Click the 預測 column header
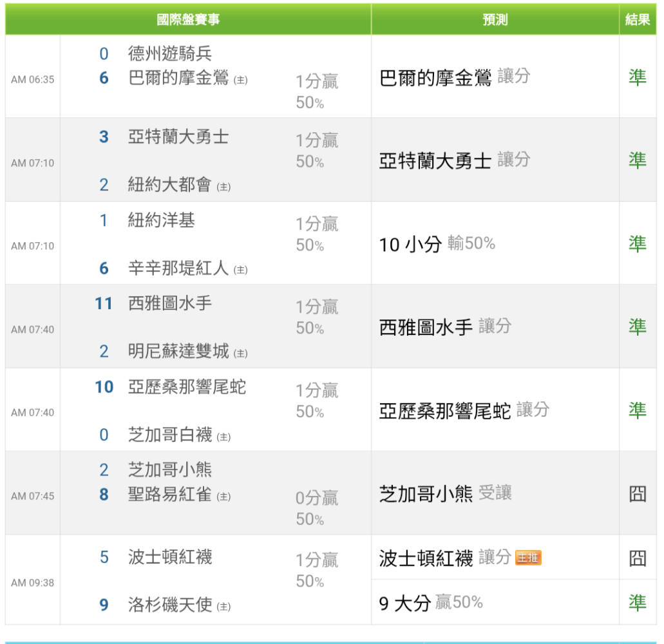664x644 pixels. click(x=495, y=19)
